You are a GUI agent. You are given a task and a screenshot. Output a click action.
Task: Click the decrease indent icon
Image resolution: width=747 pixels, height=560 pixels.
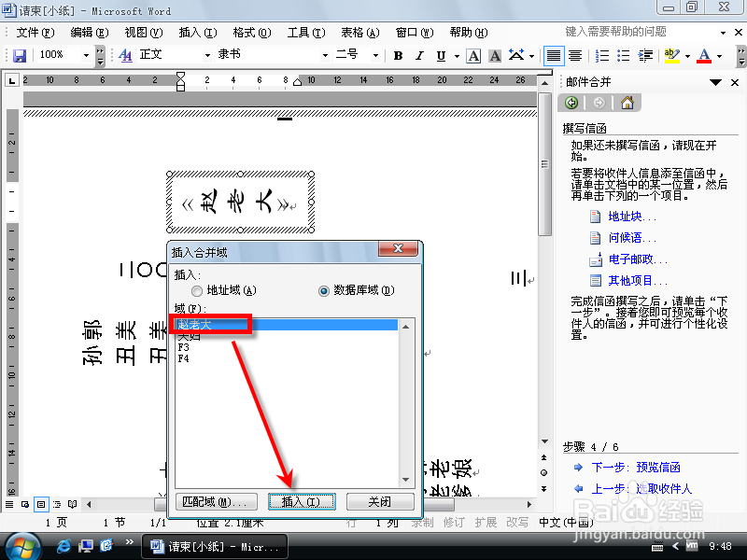click(645, 56)
